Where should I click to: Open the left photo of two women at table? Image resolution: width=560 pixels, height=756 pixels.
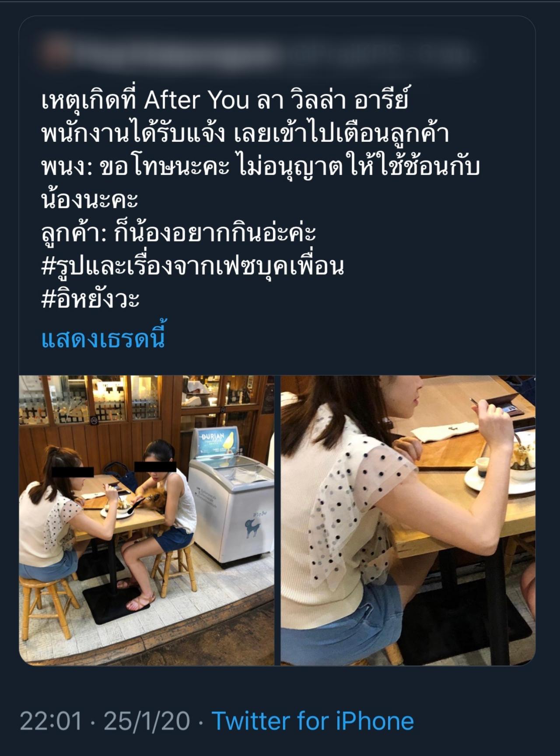click(x=147, y=520)
